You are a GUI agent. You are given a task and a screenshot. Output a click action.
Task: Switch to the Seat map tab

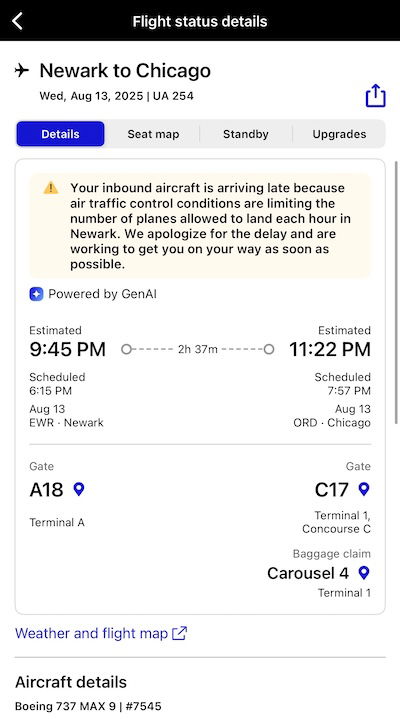153,134
